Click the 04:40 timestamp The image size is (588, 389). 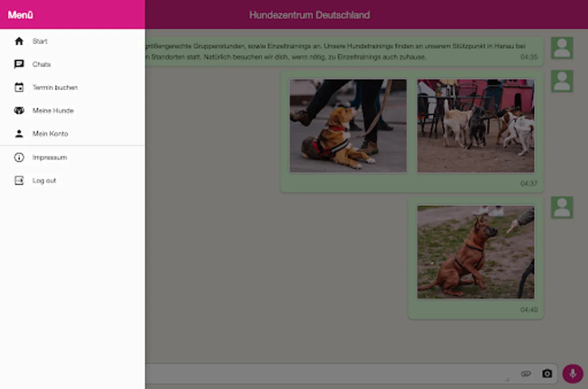(529, 310)
